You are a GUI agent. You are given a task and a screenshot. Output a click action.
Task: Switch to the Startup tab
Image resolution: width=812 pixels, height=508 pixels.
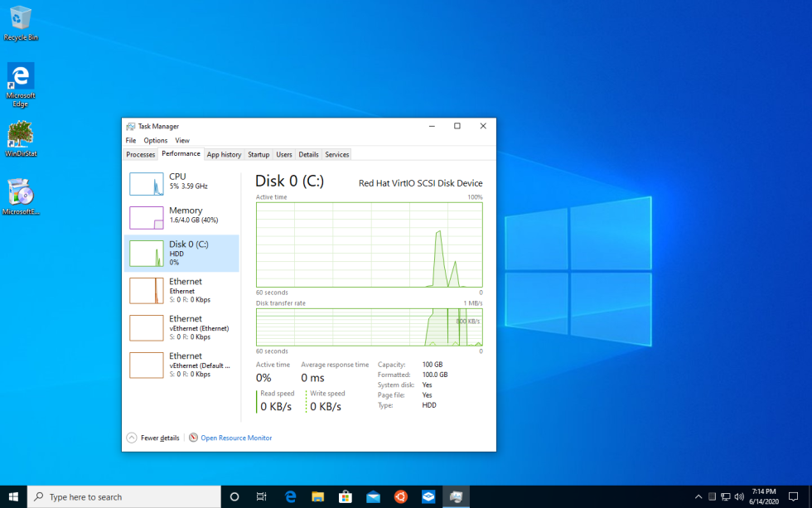pos(258,154)
